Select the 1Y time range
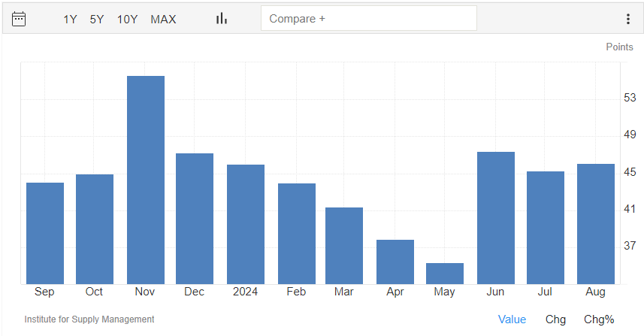Image resolution: width=644 pixels, height=336 pixels. (x=70, y=20)
